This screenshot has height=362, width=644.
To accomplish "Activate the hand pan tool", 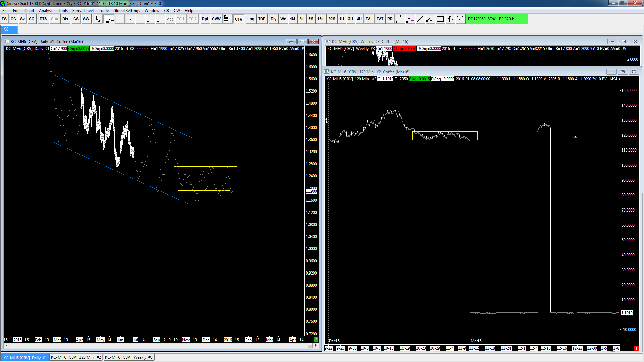I will coord(109,19).
